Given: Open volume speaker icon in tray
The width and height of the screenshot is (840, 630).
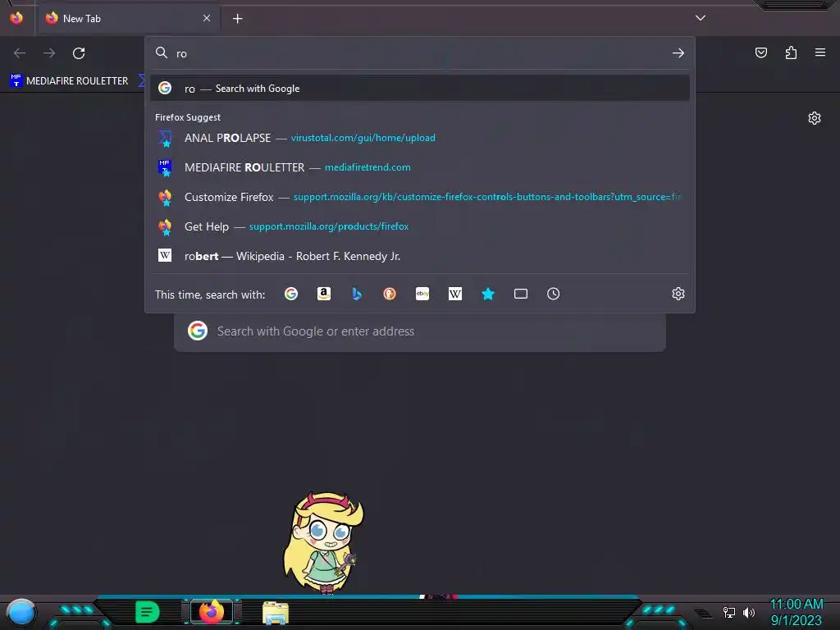Looking at the screenshot, I should click(x=749, y=612).
